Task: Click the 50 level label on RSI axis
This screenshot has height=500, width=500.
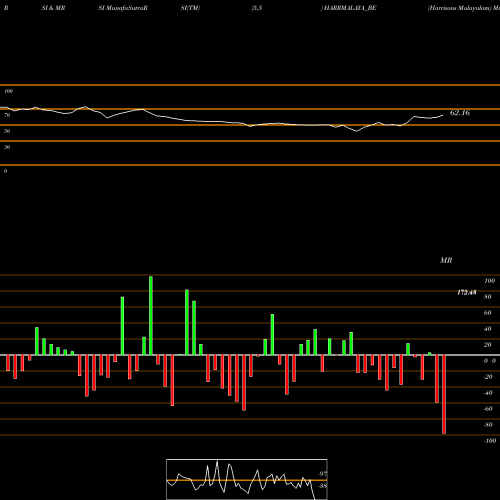Action: click(x=7, y=131)
